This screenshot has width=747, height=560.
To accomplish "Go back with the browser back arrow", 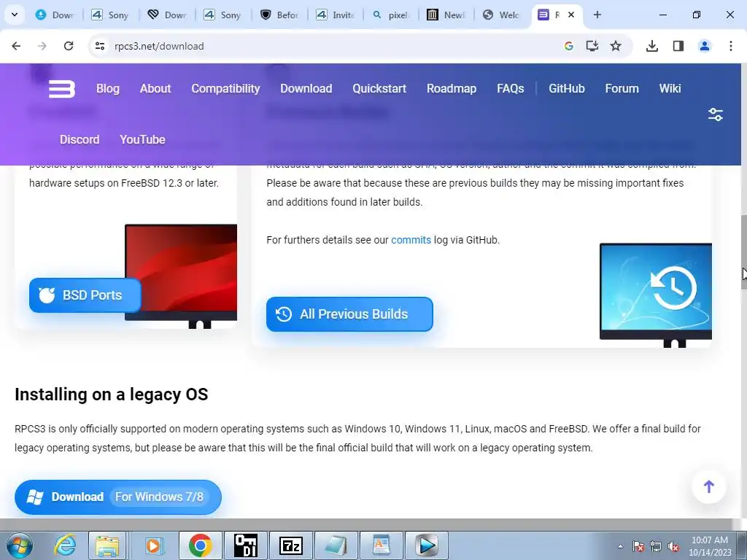I will pyautogui.click(x=16, y=46).
